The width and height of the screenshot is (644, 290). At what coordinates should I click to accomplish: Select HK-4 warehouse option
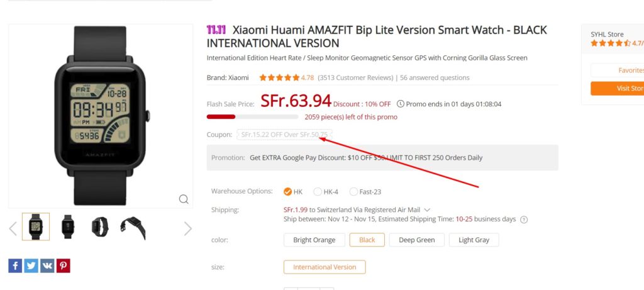tap(326, 191)
